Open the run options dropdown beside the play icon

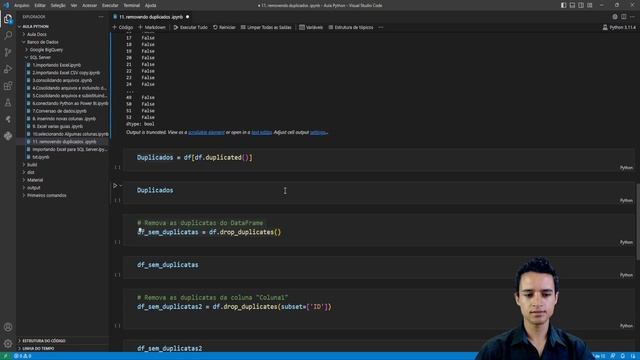coord(121,186)
